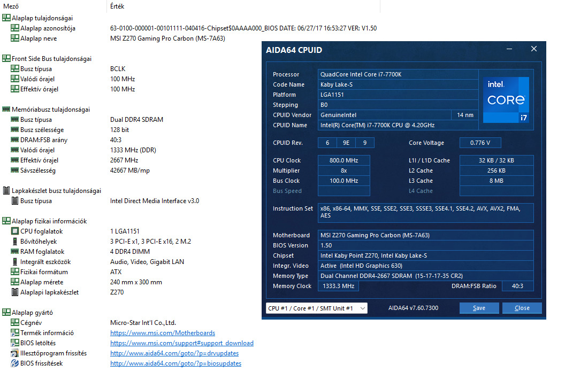Click the Save button in AIDA64 CPUID
The height and width of the screenshot is (388, 588).
tap(479, 308)
